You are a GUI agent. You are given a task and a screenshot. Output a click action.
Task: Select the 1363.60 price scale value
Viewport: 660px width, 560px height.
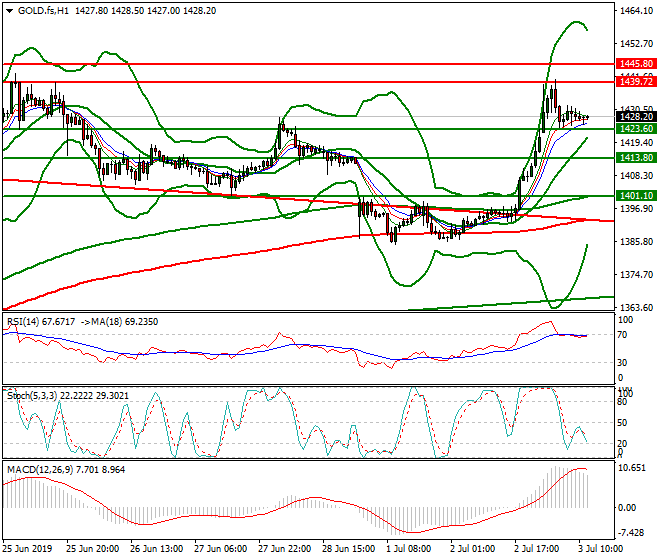636,308
